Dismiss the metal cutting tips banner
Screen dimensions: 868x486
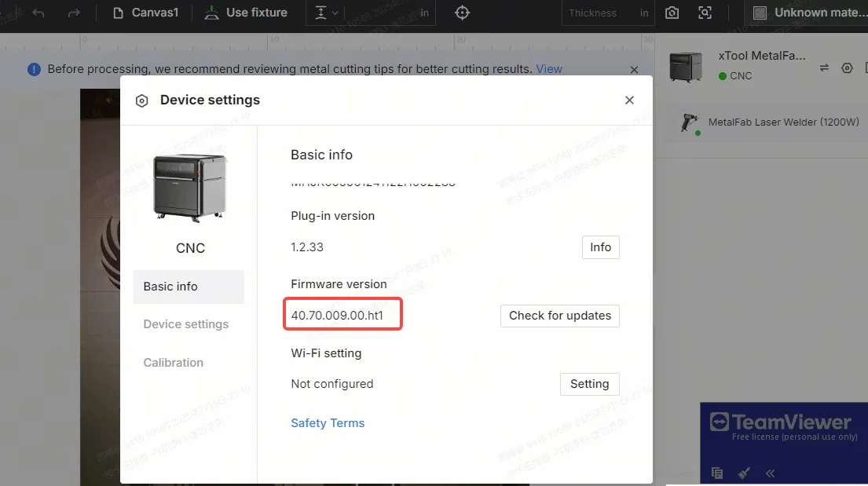pyautogui.click(x=634, y=70)
